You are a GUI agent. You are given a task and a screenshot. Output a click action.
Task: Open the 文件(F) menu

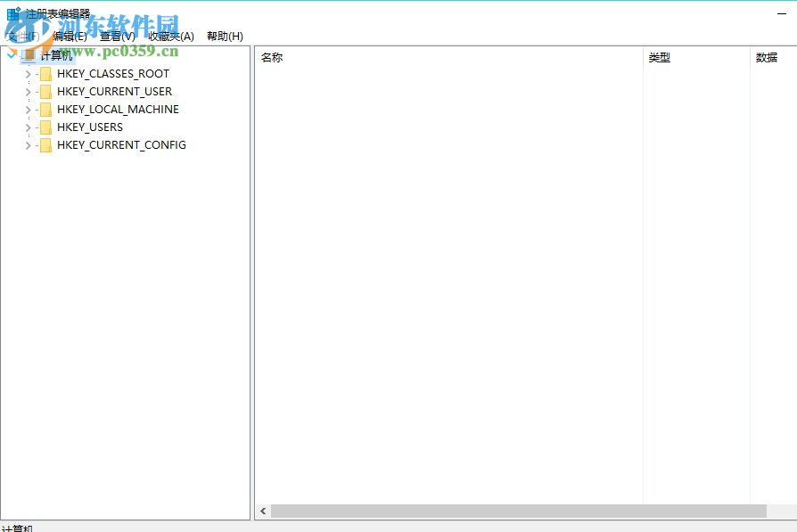click(x=23, y=36)
